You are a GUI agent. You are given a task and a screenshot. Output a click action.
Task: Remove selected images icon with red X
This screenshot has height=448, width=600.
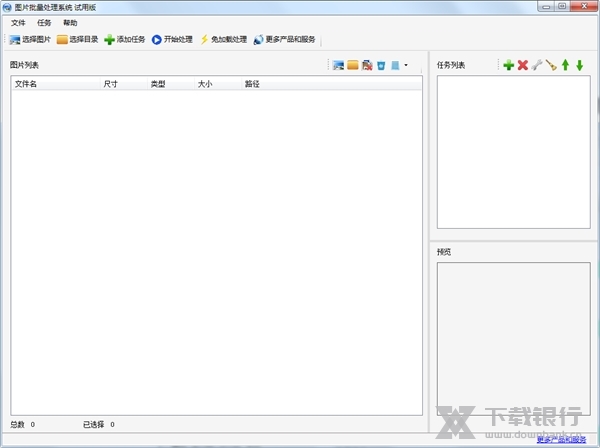coord(367,65)
